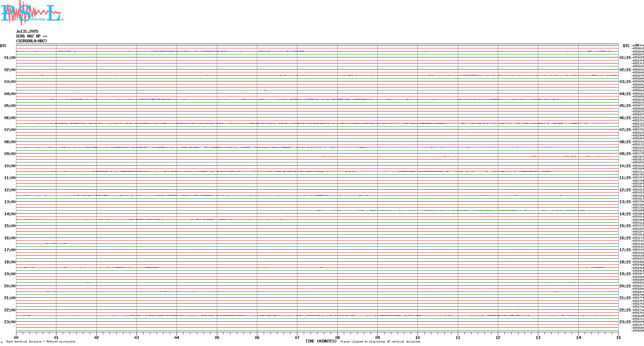This screenshot has height=346, width=644.
Task: Select minute tick 02 on bottom axis
Action: click(x=96, y=337)
